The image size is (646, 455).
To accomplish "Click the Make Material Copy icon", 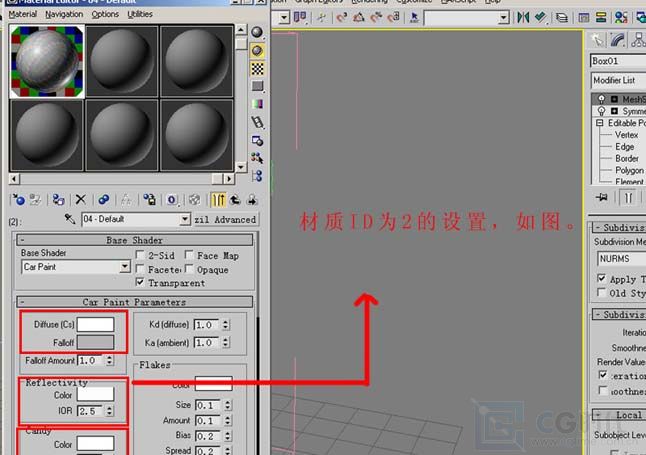I will [103, 200].
